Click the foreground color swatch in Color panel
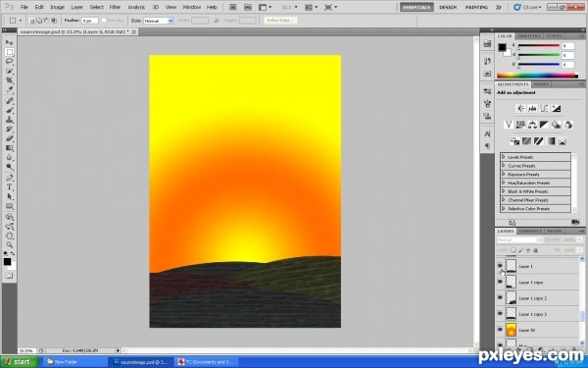Screen dimensions: 588x368 (502, 47)
